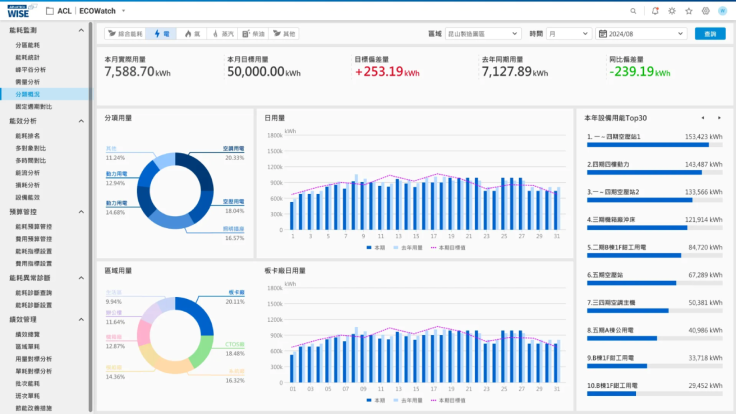
Task: Collapse the 績效管理 sidebar section
Action: coord(81,319)
